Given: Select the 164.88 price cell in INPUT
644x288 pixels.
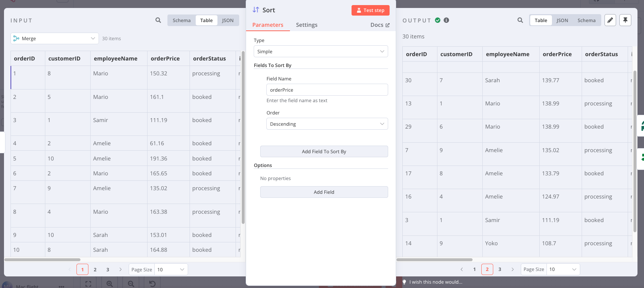Looking at the screenshot, I should click(168, 250).
